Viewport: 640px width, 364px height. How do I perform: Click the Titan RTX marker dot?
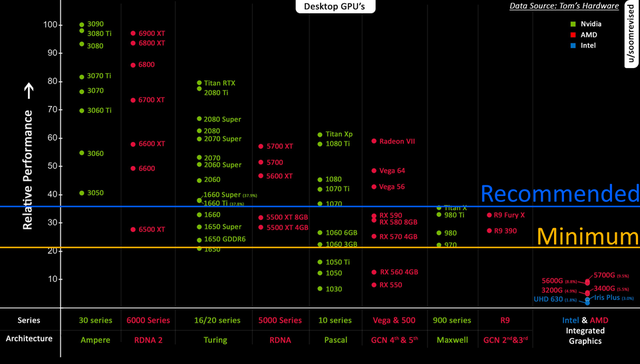(199, 83)
